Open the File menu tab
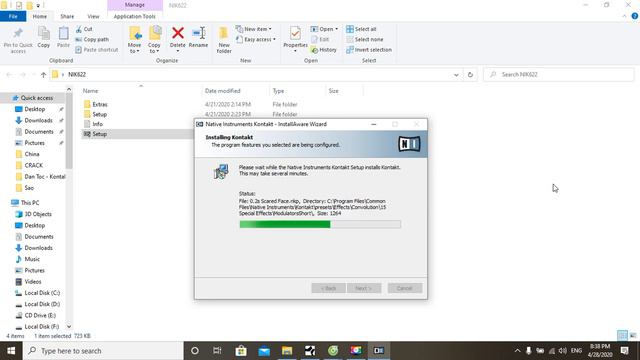Screen dimensions: 640x360 13,16
